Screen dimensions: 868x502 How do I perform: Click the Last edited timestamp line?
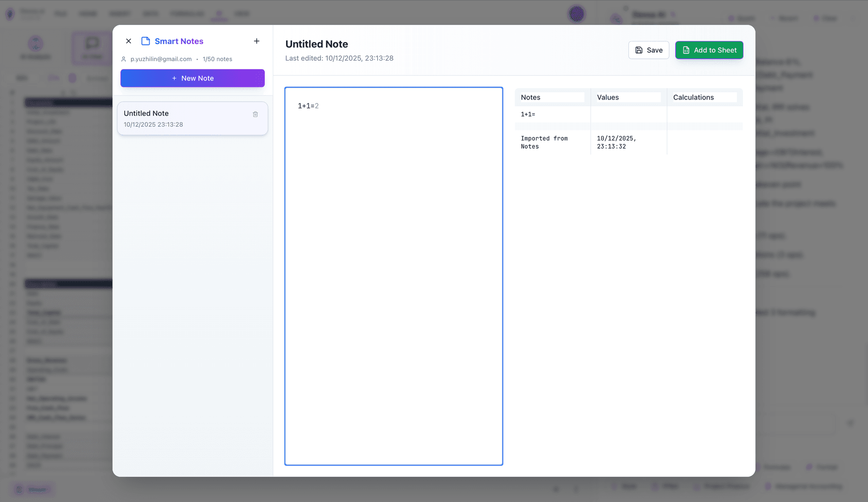coord(339,58)
